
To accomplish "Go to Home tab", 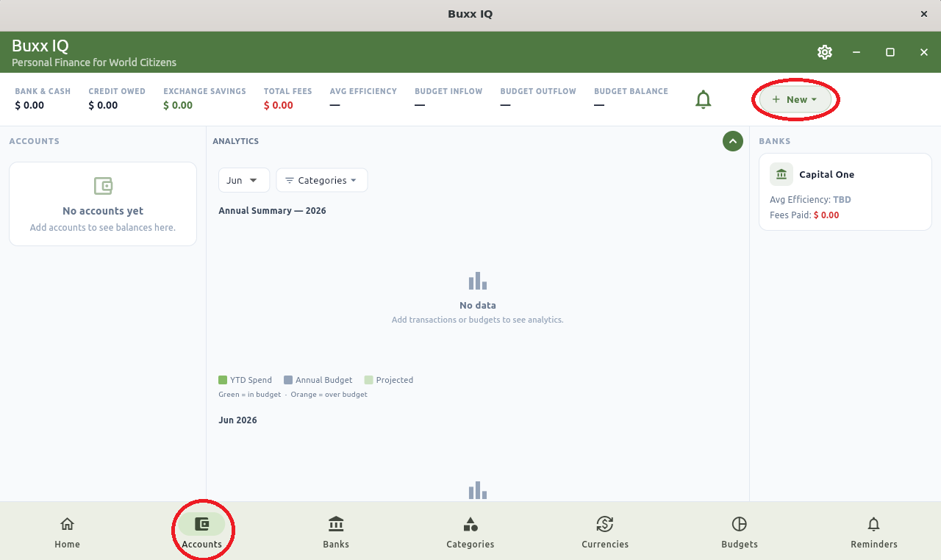I will point(67,533).
